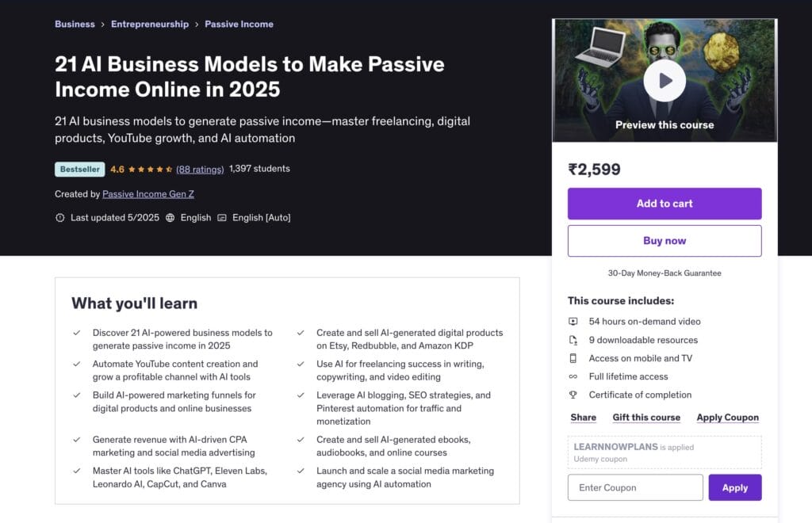Viewport: 812px width, 523px height.
Task: Click the Gift this course link
Action: pos(646,417)
